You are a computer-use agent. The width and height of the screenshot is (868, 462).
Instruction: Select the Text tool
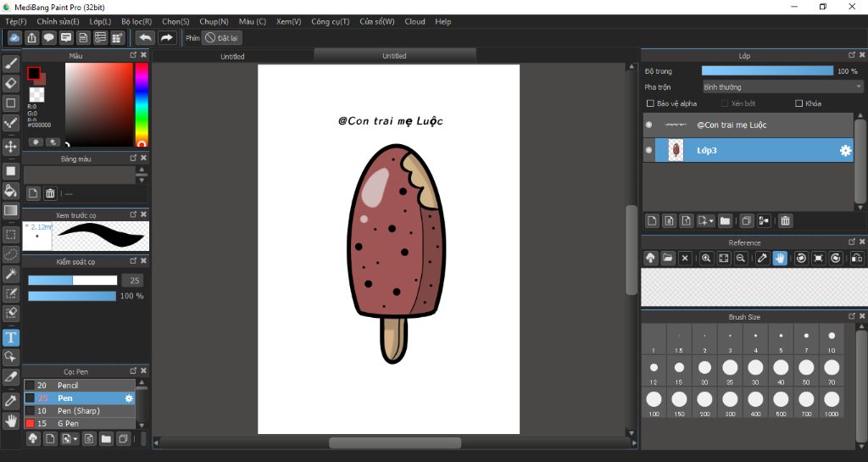click(x=10, y=337)
